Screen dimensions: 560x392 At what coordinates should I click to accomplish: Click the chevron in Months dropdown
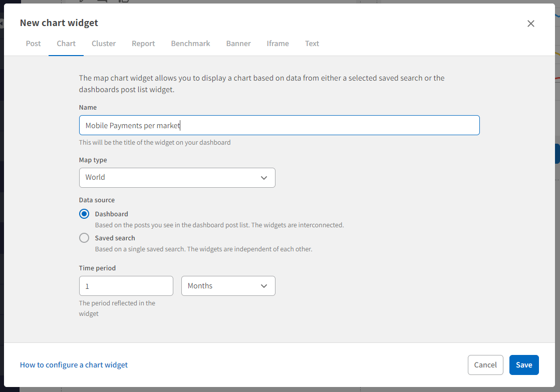[264, 286]
